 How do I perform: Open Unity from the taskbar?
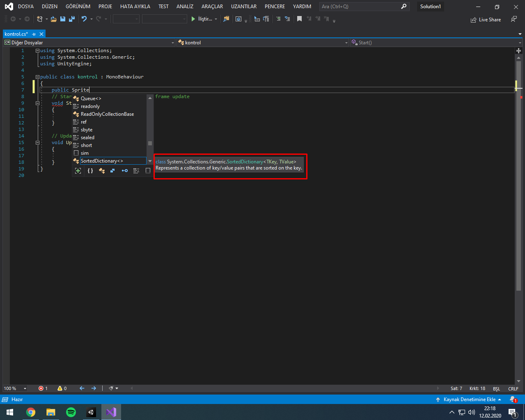(x=91, y=412)
